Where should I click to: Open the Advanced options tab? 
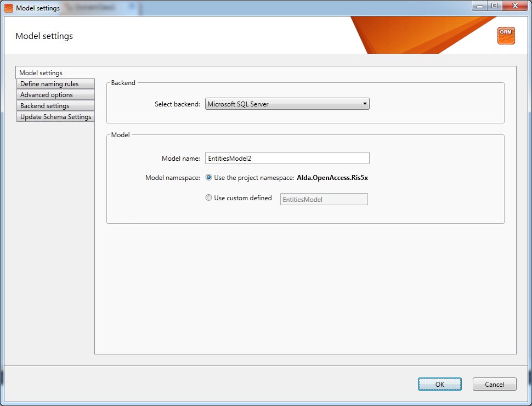(55, 95)
